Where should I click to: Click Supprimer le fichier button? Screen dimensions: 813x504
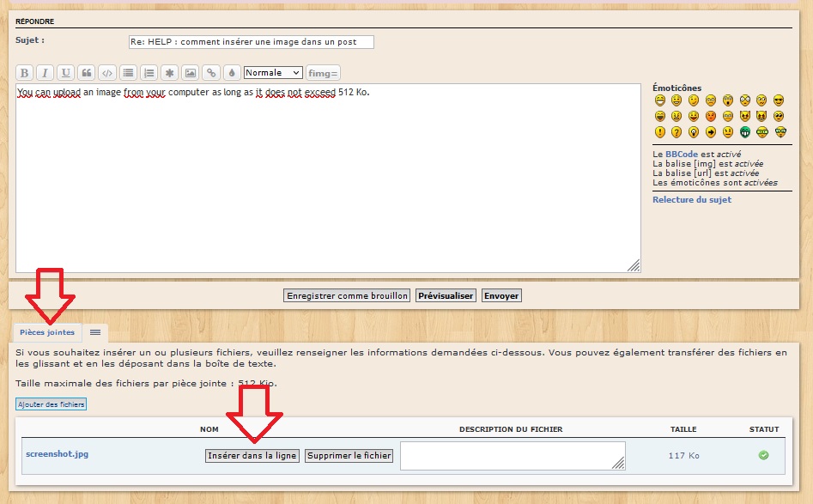tap(349, 456)
